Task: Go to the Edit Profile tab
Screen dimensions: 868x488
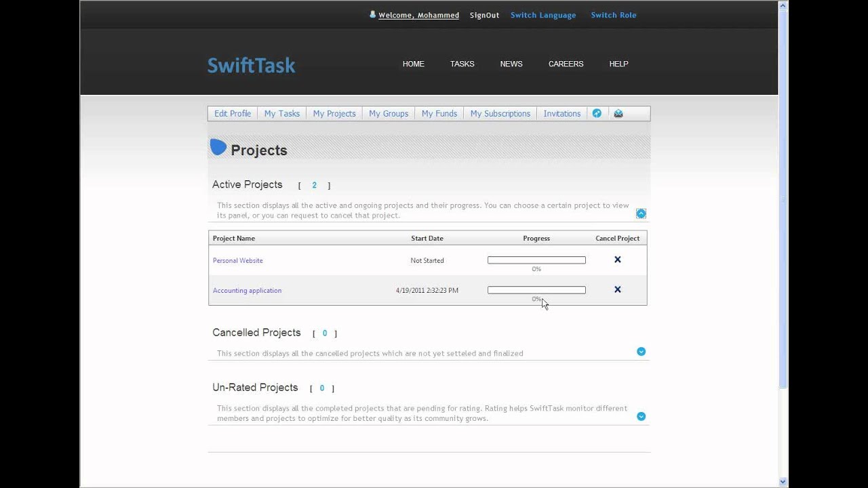Action: click(233, 114)
